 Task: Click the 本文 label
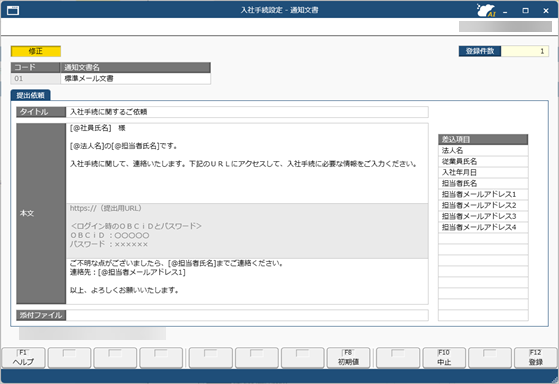coord(41,214)
